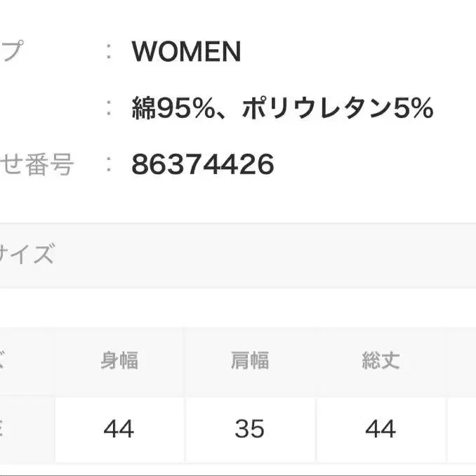Click the colon before WOMEN
The height and width of the screenshot is (476, 476).
109,51
